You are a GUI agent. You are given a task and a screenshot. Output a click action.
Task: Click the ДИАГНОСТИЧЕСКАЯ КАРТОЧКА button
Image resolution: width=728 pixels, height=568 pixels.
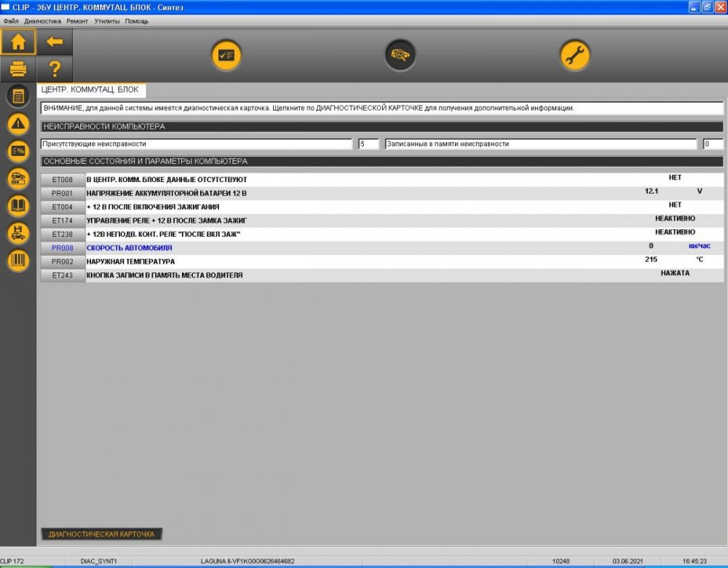[x=101, y=534]
